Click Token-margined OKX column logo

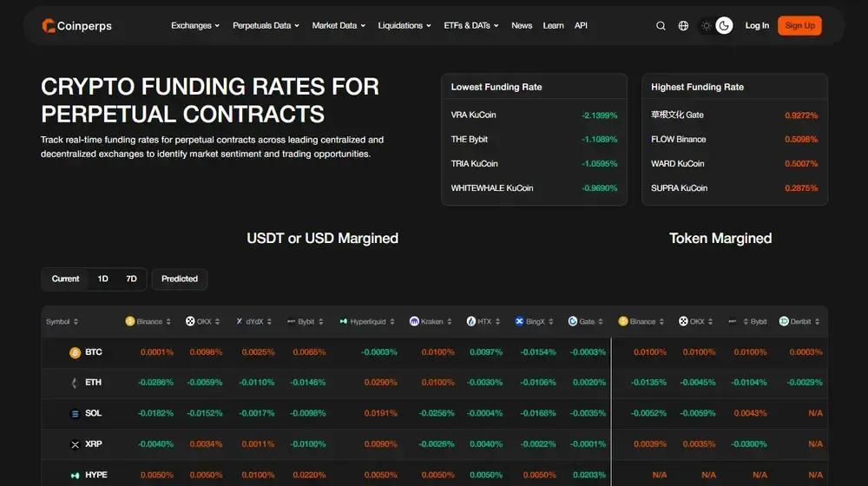683,321
